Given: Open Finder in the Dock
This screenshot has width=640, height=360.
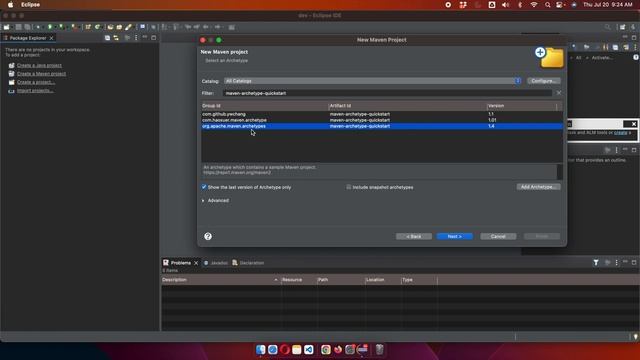Looking at the screenshot, I should [x=260, y=349].
